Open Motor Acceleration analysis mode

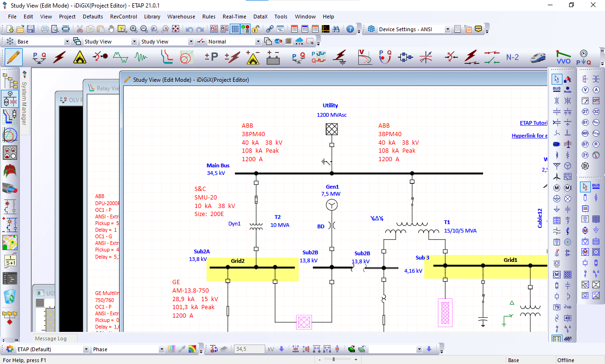[x=100, y=57]
